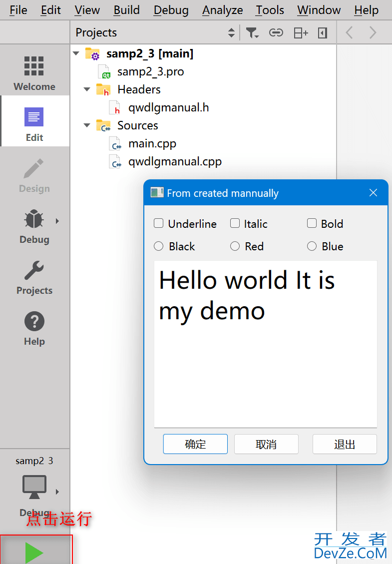Open the Welcome mode
The width and height of the screenshot is (392, 564).
34,73
